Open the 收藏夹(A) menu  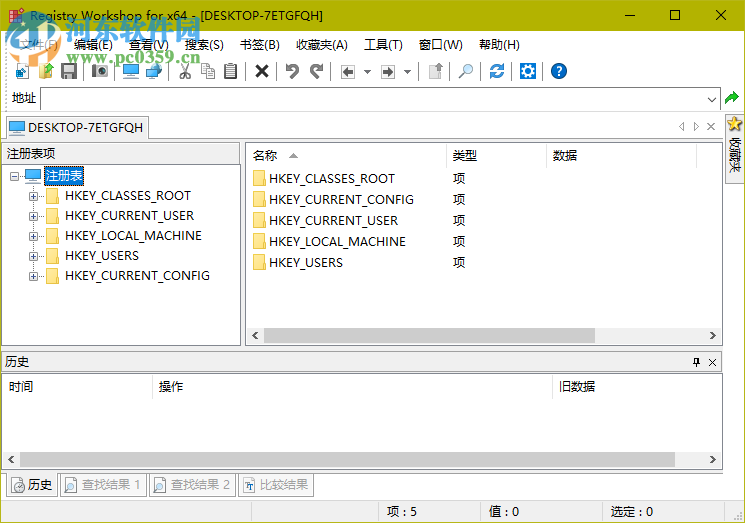[x=322, y=45]
